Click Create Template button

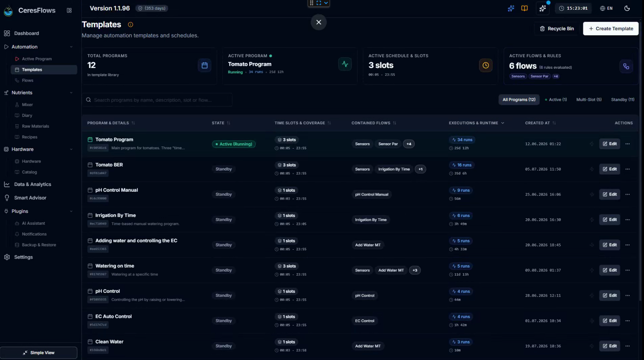[611, 28]
